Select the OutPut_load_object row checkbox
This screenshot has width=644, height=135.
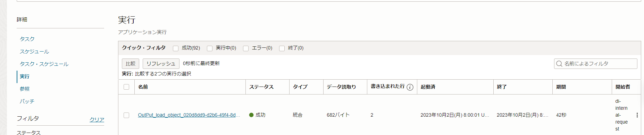(126, 115)
